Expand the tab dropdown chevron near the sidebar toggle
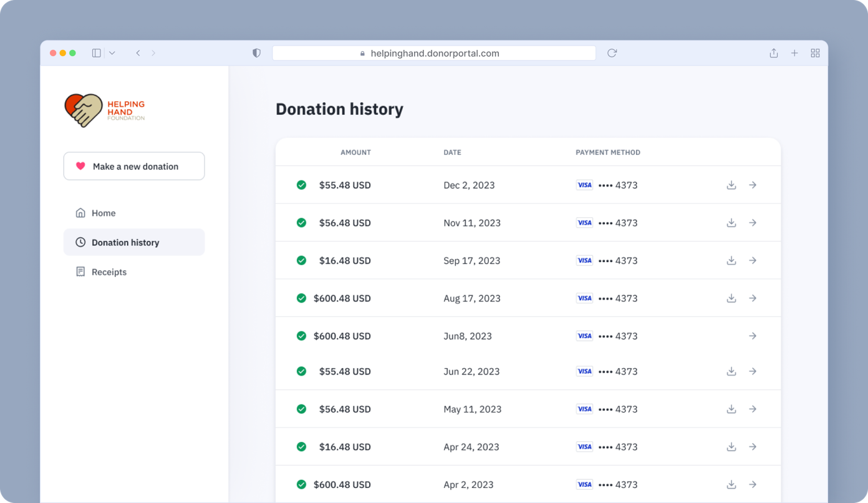Screen dimensions: 868x503 tap(112, 53)
